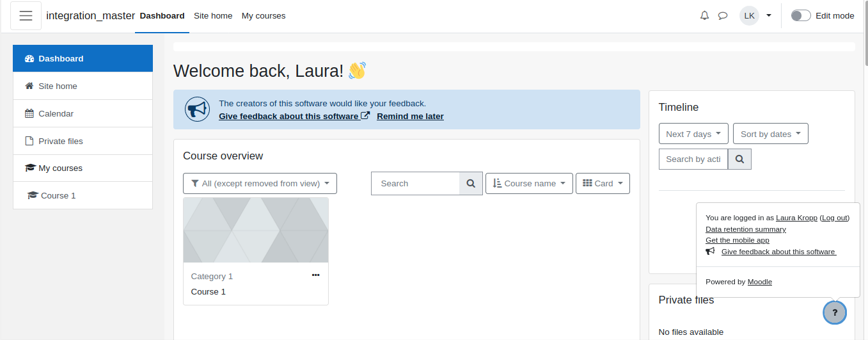The height and width of the screenshot is (340, 868).
Task: Open Calendar from the side drawer
Action: coord(83,113)
